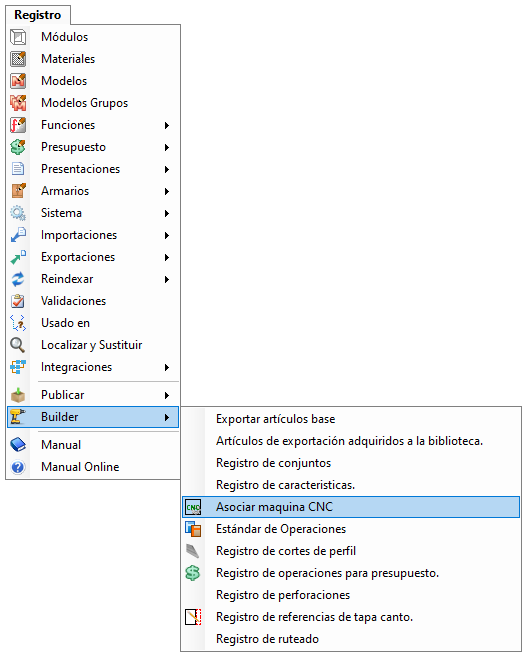Click the Modelos red M icon
This screenshot has height=659, width=528.
point(18,81)
